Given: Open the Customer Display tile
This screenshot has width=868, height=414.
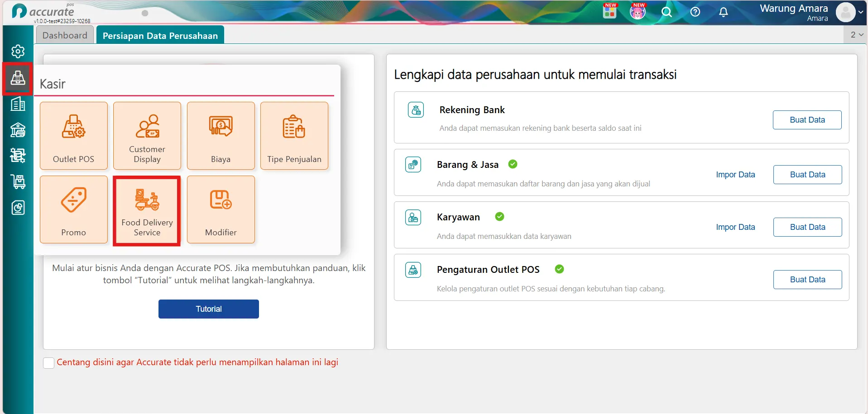Looking at the screenshot, I should [147, 136].
